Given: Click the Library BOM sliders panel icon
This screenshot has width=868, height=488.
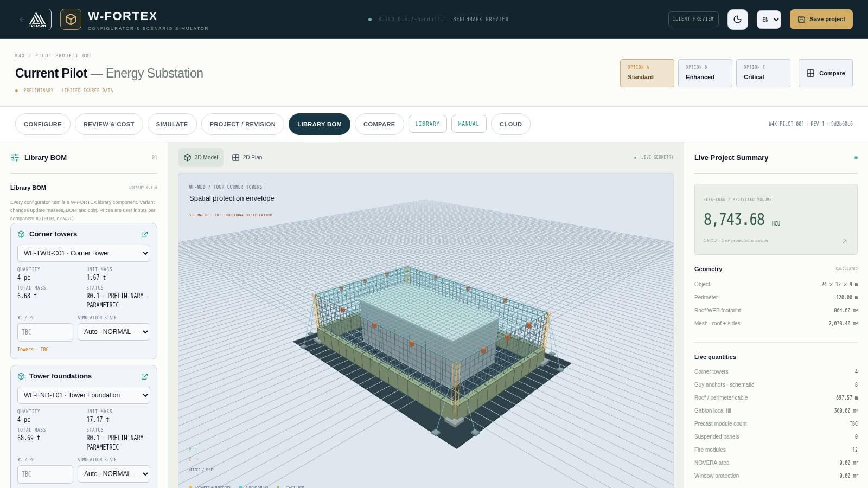Looking at the screenshot, I should (x=15, y=158).
